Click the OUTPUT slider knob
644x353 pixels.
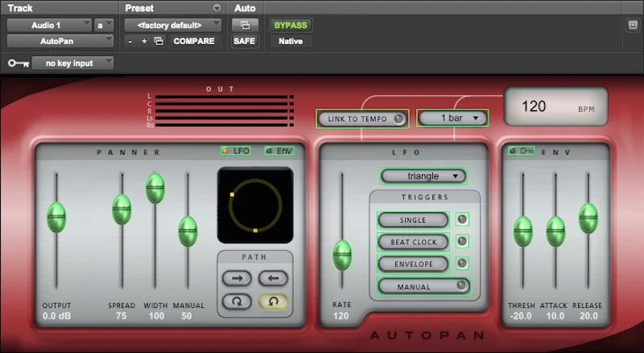[56, 217]
